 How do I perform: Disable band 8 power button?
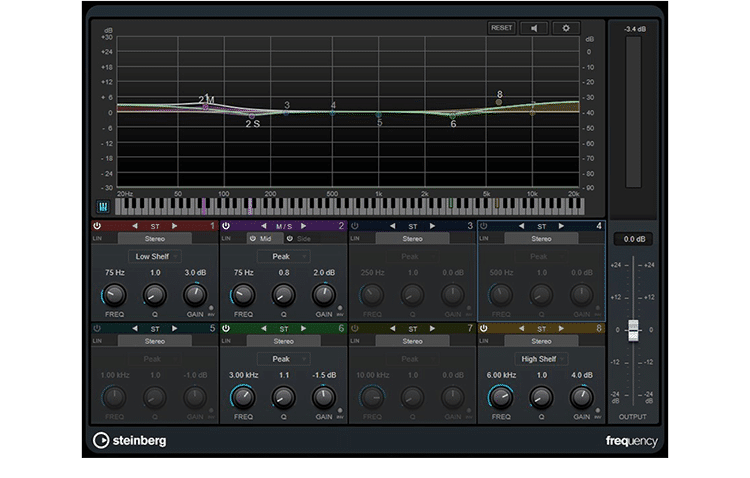(x=484, y=328)
